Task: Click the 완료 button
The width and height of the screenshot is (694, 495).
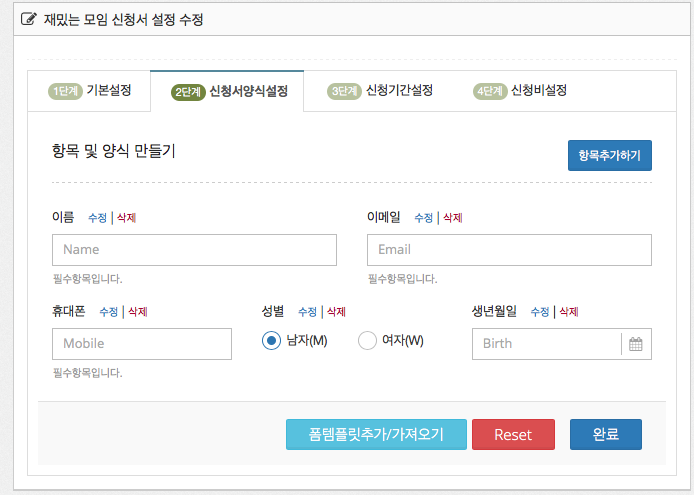Action: click(605, 435)
